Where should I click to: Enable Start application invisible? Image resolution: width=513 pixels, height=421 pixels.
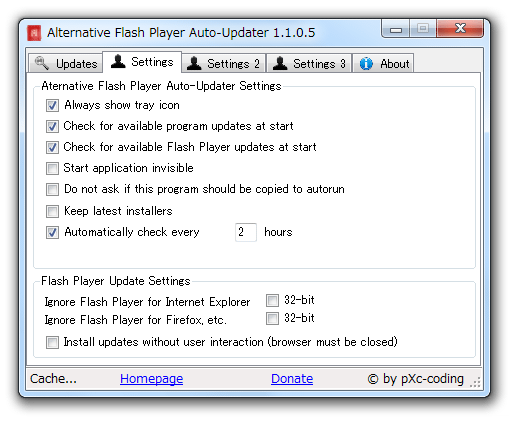52,168
